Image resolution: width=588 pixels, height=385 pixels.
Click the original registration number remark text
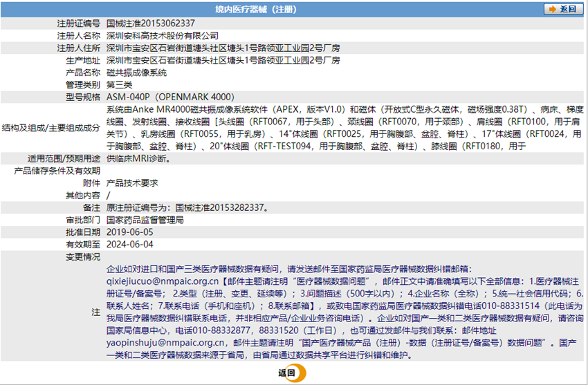[187, 207]
